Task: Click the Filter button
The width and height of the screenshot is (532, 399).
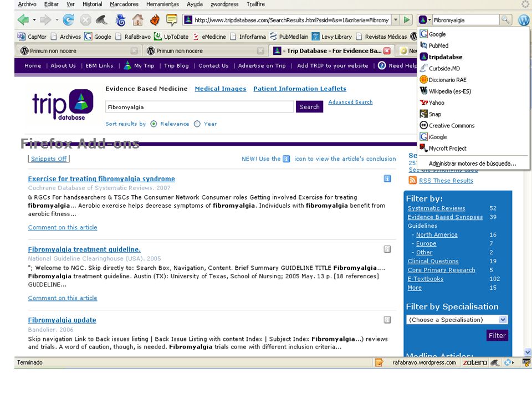Action: tap(497, 336)
